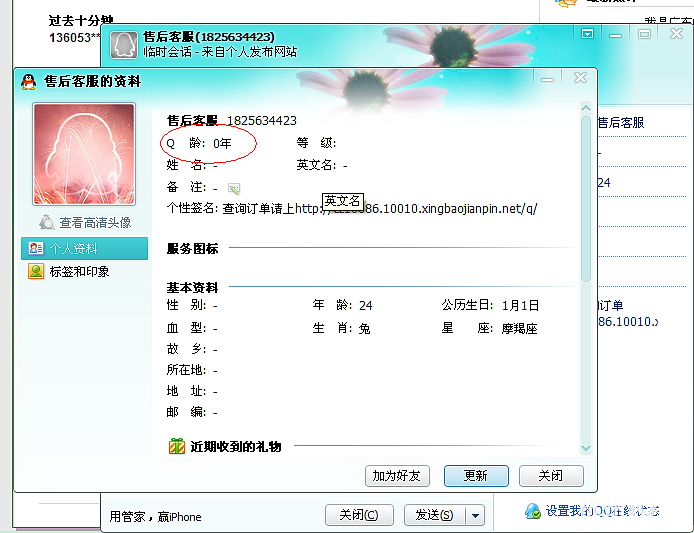Image resolution: width=694 pixels, height=533 pixels.
Task: Click the edit remark pencil icon
Action: pyautogui.click(x=234, y=189)
